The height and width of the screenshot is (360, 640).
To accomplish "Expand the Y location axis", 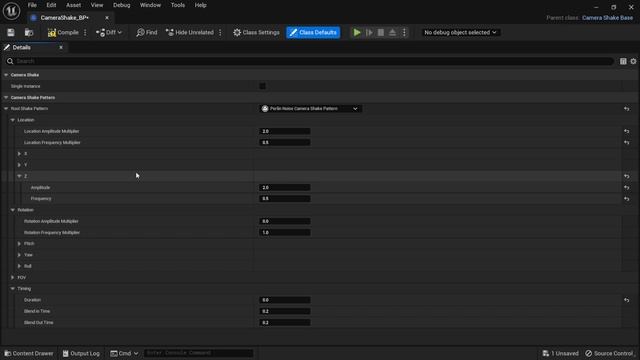I will coord(19,165).
